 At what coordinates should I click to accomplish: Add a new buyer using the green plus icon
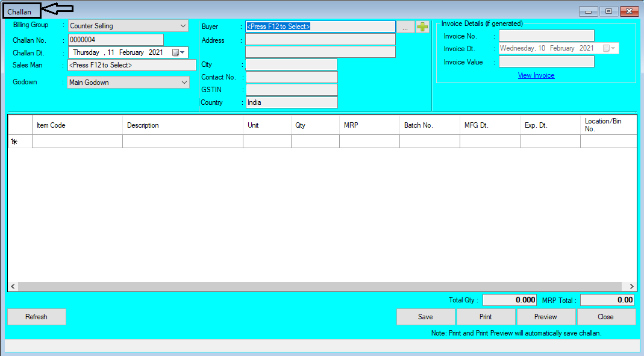[422, 26]
